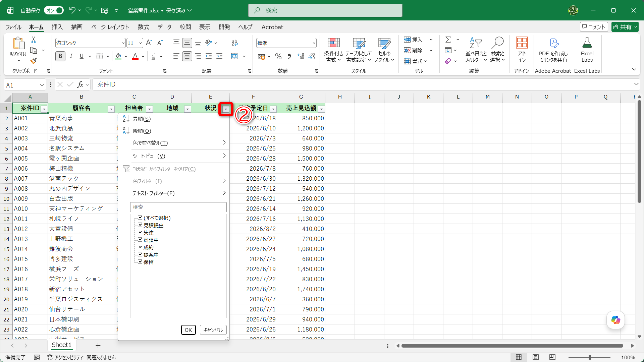This screenshot has width=644, height=362.
Task: Open 担当者 column filter dropdown
Action: click(150, 109)
